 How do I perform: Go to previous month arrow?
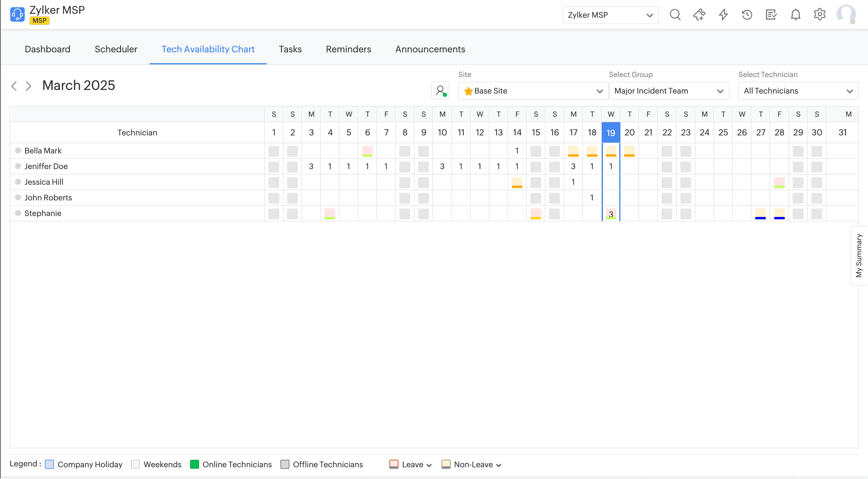point(14,86)
